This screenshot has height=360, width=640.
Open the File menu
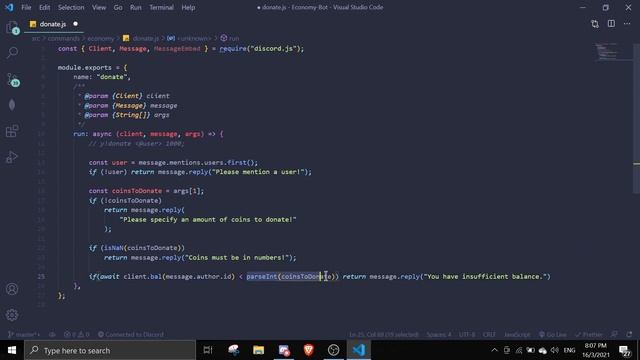pyautogui.click(x=26, y=7)
